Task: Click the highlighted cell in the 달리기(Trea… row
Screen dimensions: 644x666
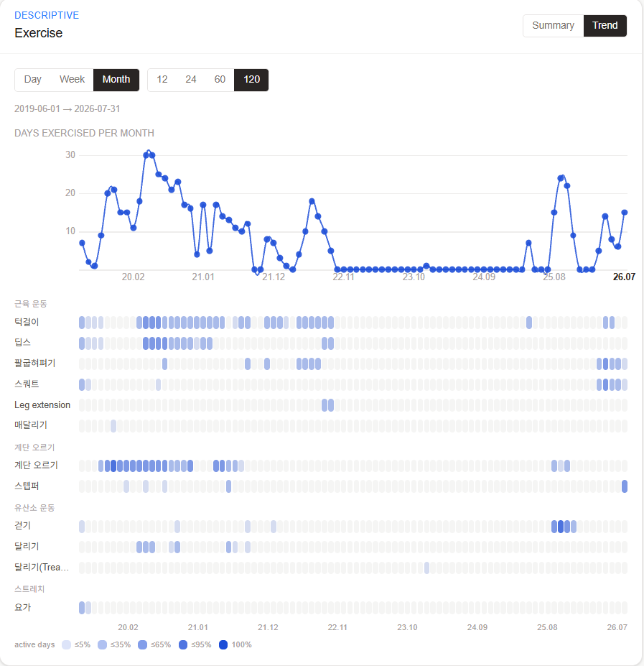Action: pyautogui.click(x=426, y=568)
